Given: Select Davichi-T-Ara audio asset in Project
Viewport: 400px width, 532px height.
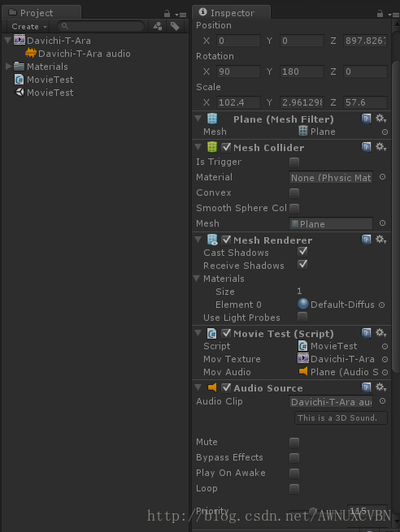Looking at the screenshot, I should 78,54.
